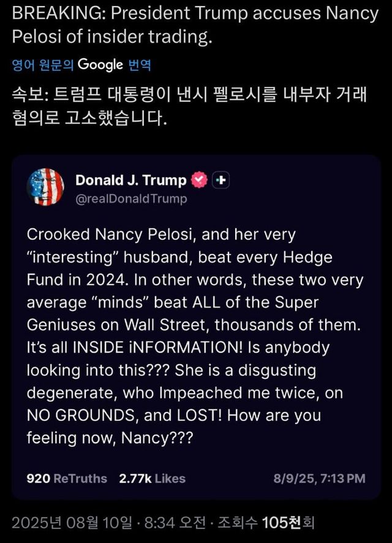This screenshot has height=543, width=392.
Task: Click the "번역" translation label
Action: (x=140, y=65)
